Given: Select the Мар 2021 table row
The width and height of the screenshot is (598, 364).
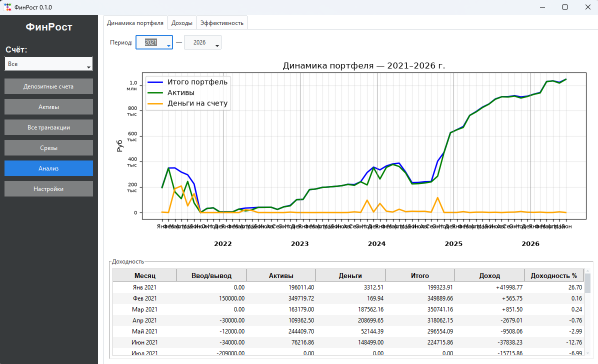Looking at the screenshot, I should (348, 309).
